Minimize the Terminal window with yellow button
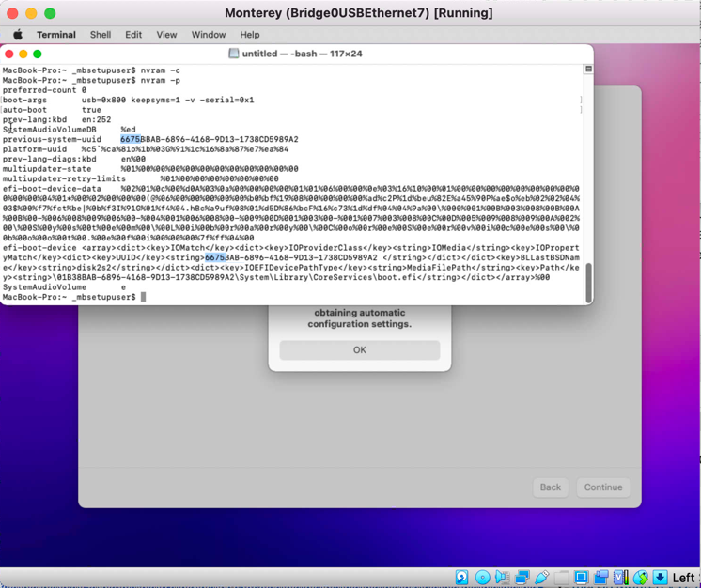Image resolution: width=701 pixels, height=588 pixels. 23,54
